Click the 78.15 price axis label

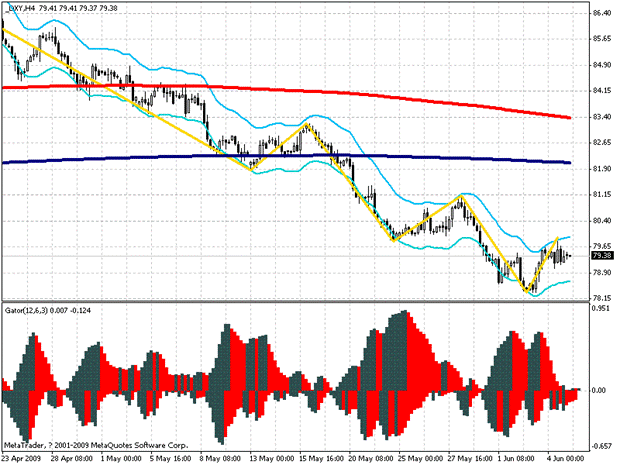[x=602, y=298]
